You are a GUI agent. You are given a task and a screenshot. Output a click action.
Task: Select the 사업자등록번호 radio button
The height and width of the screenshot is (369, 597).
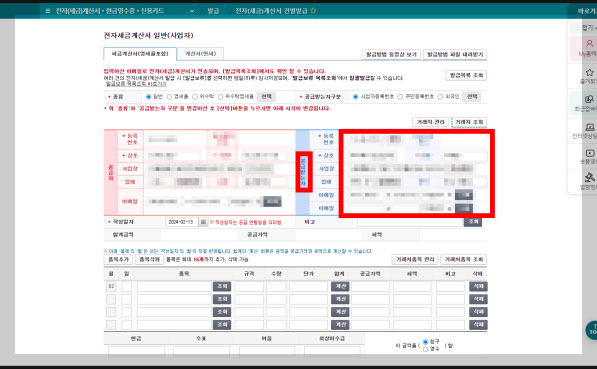tap(356, 97)
